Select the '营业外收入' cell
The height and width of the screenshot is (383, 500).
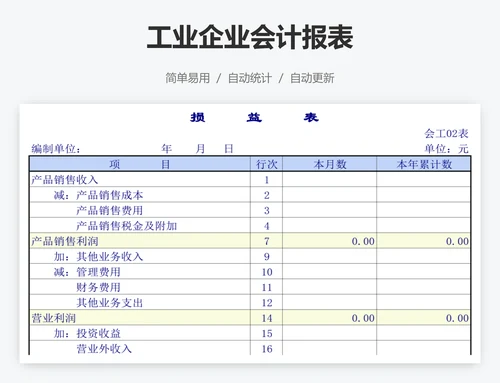[140, 348]
